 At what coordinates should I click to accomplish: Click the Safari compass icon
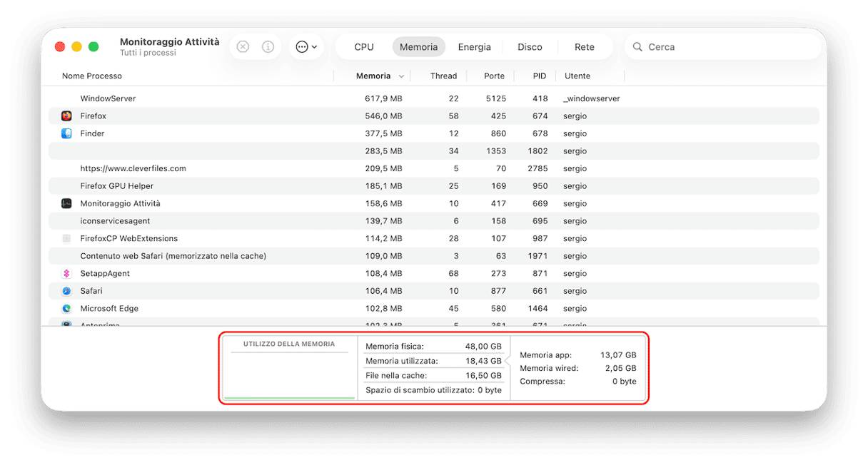point(66,291)
